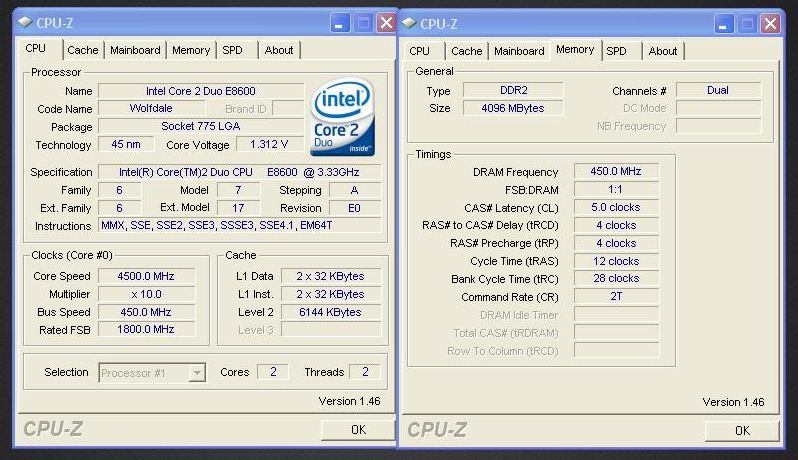Click 'Version 1.46' text in Memory window
Screen dimensions: 798x460
(733, 402)
